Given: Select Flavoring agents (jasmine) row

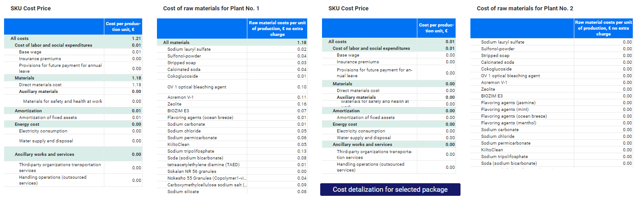Looking at the screenshot, I should 551,102.
